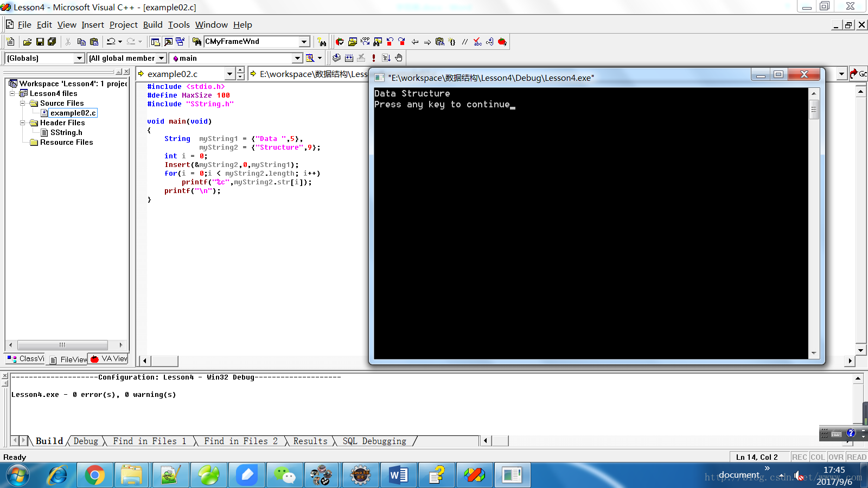The width and height of the screenshot is (868, 488).
Task: Click the spell check abc icon
Action: (477, 42)
